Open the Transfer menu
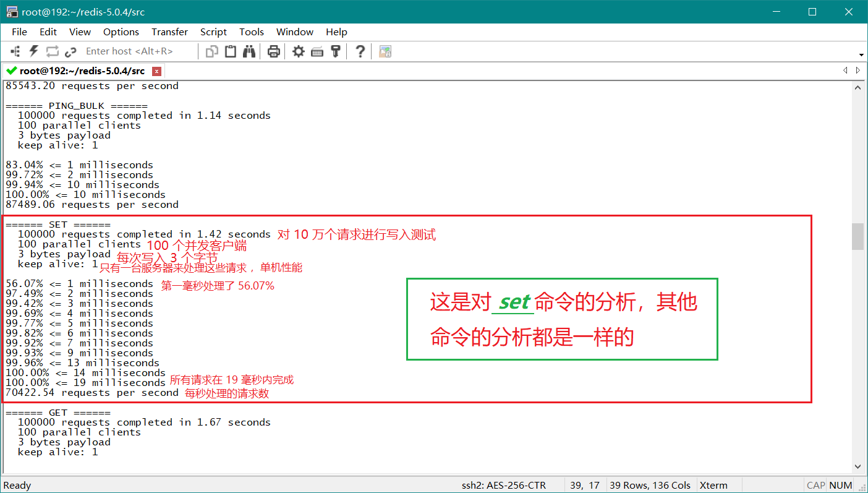868x493 pixels. tap(169, 32)
